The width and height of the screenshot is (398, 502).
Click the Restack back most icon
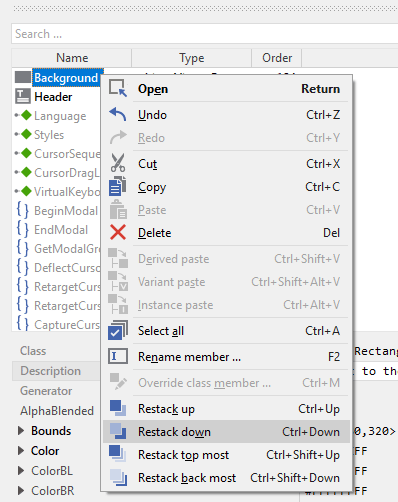118,477
